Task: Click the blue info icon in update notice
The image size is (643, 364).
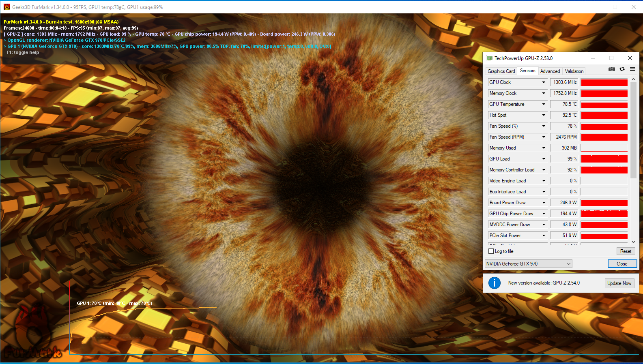Action: tap(494, 283)
